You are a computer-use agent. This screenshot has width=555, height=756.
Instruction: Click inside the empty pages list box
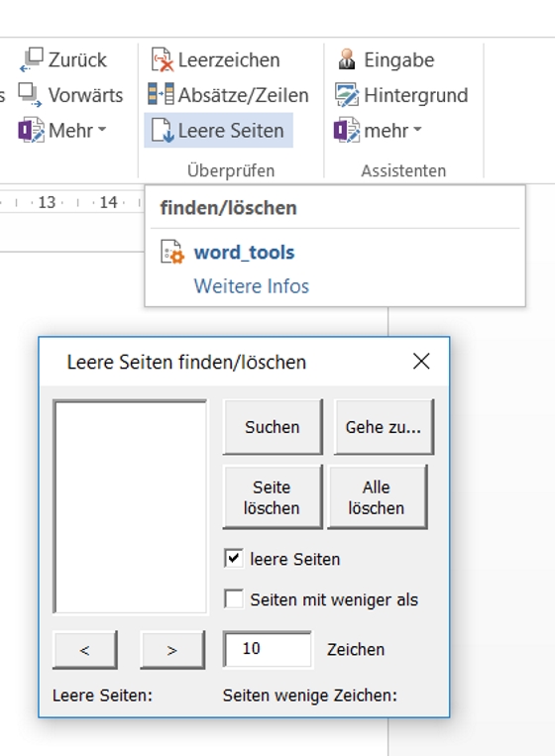coord(130,506)
